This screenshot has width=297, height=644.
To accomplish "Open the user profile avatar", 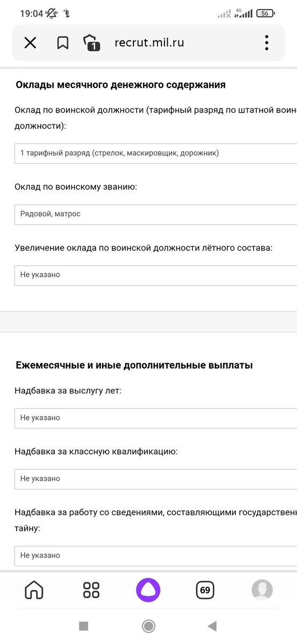I will click(x=262, y=590).
